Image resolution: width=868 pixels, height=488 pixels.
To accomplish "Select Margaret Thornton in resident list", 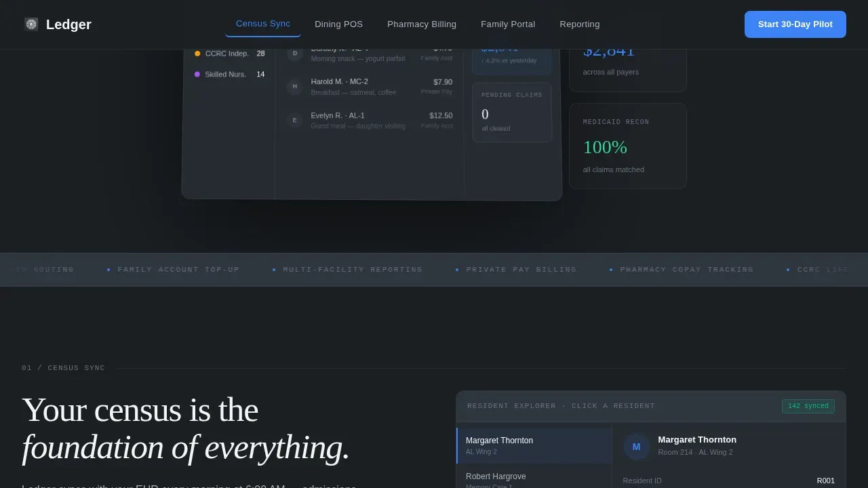I will 534,445.
